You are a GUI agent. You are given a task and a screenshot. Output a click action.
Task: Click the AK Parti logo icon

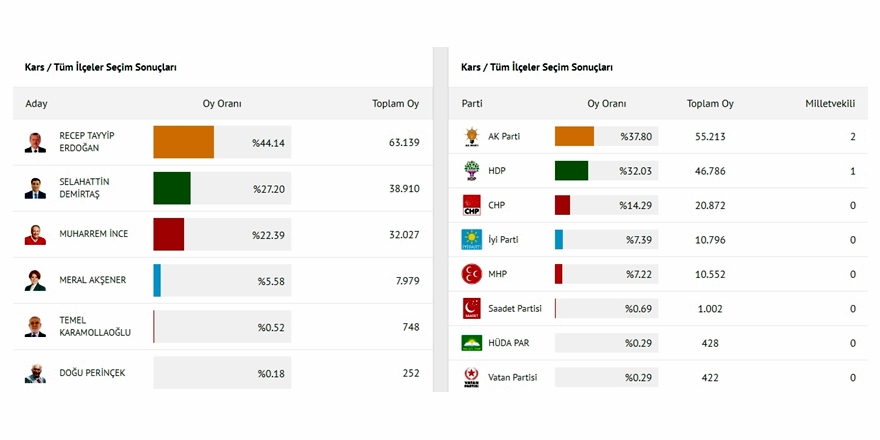point(471,137)
